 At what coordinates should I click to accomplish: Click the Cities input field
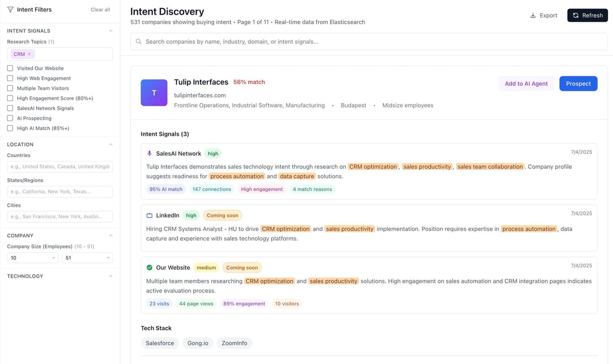click(60, 216)
